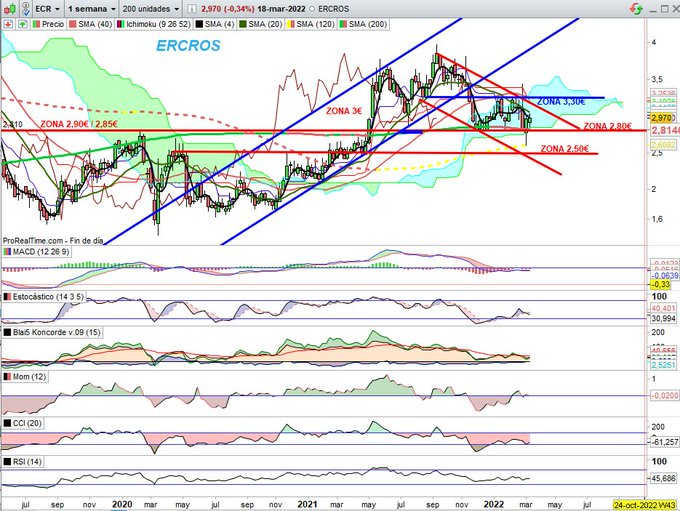Viewport: 680px width, 511px height.
Task: Click the candlestick chart style icon
Action: tap(10, 9)
